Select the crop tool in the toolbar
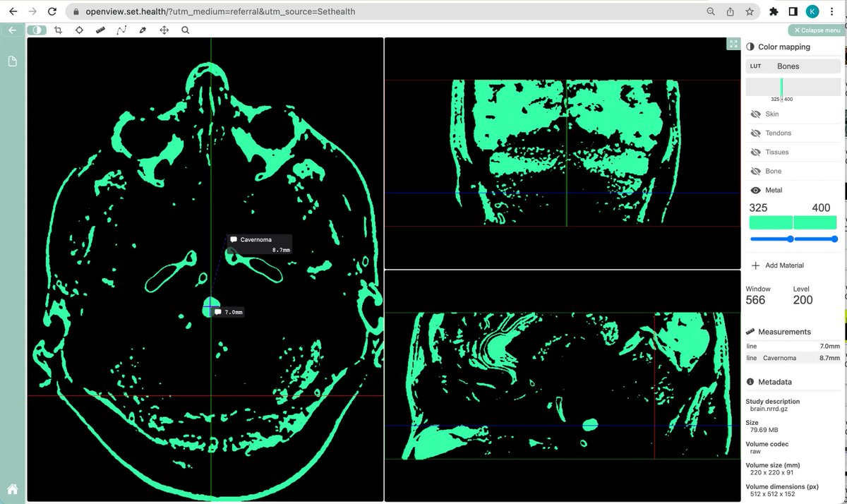Screen dimensions: 847x504 point(57,30)
